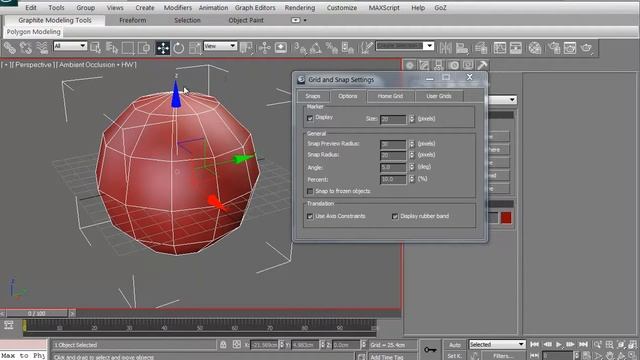Activate the Select Object tool
Screen dimensions: 640x360
96,48
